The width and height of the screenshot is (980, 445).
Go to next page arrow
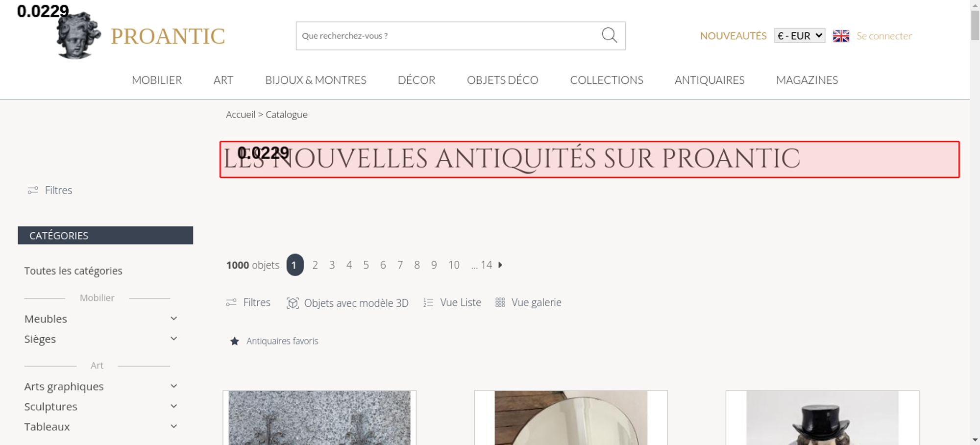[500, 265]
